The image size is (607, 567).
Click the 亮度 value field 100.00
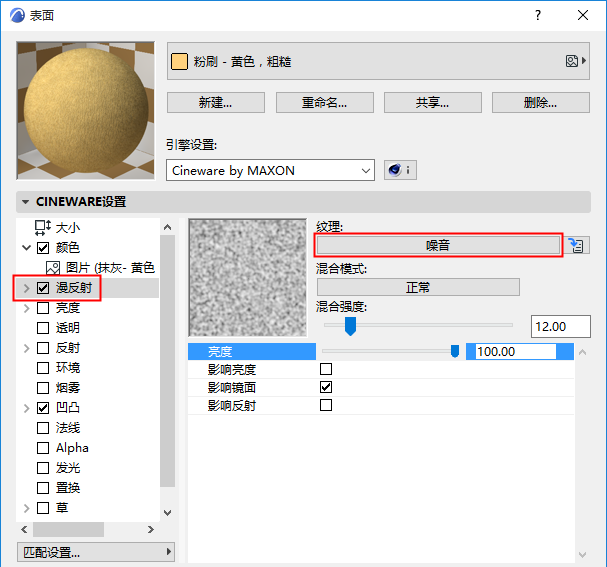point(515,351)
